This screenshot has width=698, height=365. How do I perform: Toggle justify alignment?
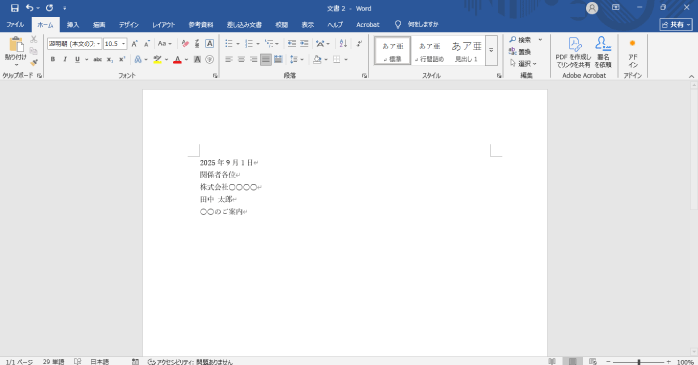266,59
